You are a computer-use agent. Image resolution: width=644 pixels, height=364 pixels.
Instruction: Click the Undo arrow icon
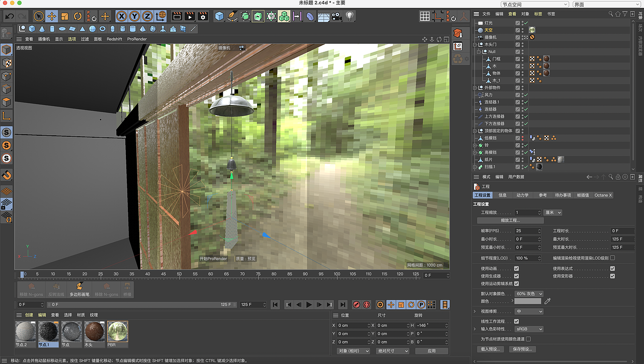click(x=9, y=17)
